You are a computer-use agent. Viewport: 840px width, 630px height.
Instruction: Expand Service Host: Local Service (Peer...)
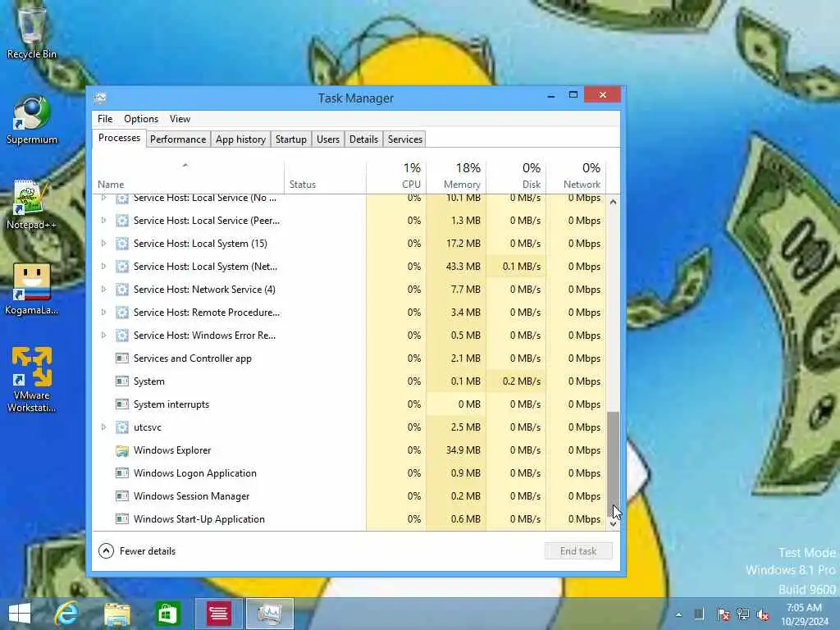click(x=104, y=220)
